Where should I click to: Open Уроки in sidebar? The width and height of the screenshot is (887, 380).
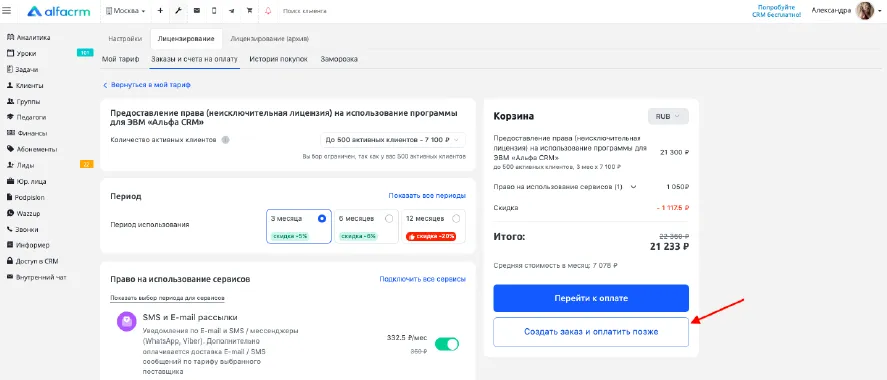(x=27, y=54)
